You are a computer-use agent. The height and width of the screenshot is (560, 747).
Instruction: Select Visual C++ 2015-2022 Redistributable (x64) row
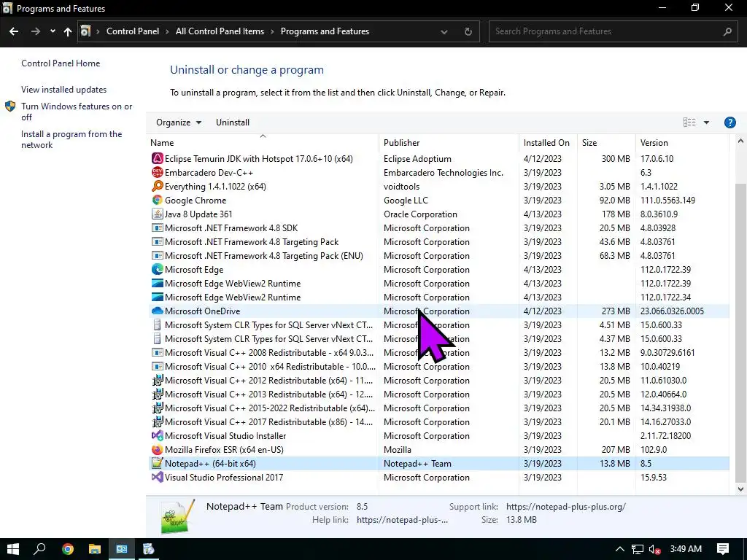tap(438, 408)
